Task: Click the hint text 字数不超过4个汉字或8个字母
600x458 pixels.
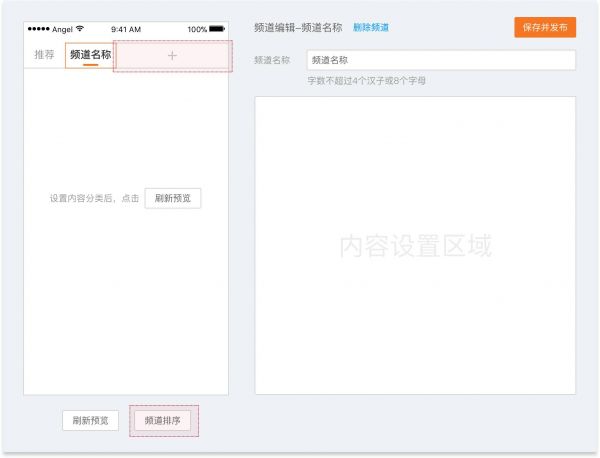Action: [x=367, y=81]
